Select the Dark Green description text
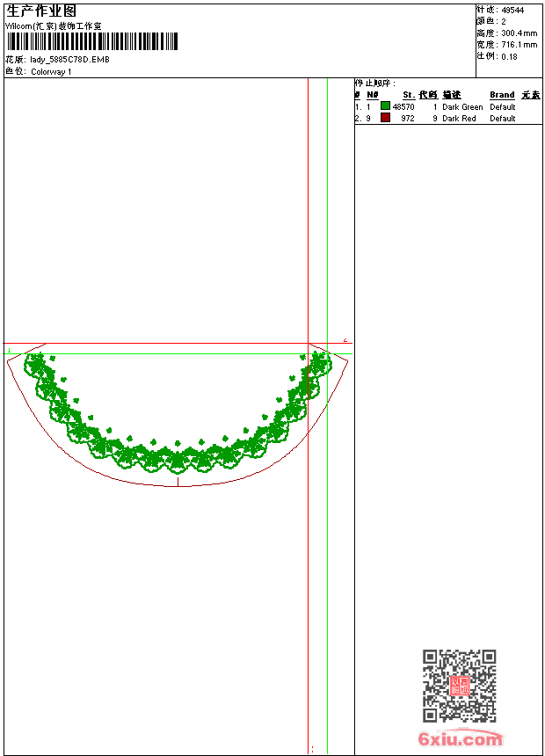The width and height of the screenshot is (545, 756). (462, 107)
